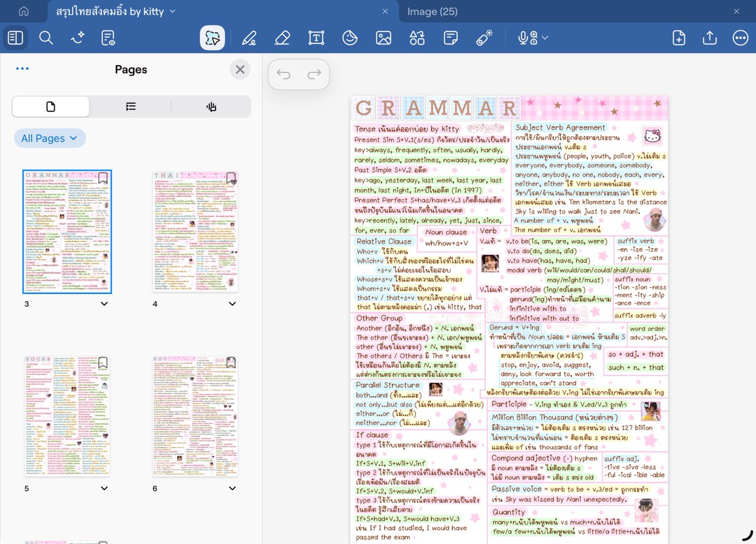This screenshot has height=544, width=756.
Task: Click the Noun clause label
Action: 446,232
